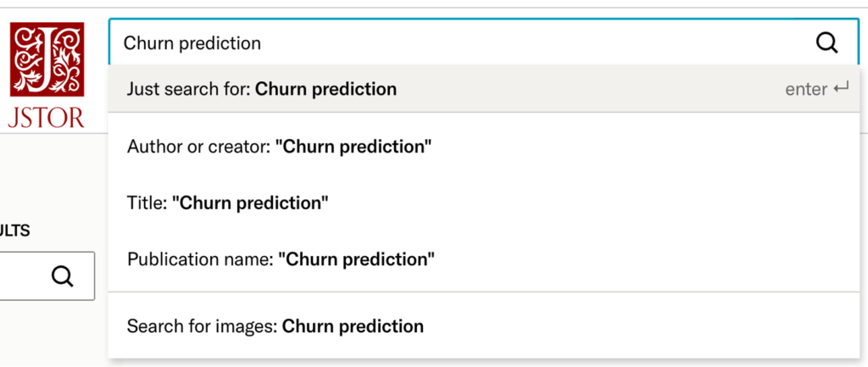Pick the Publication name suggestion
Image resolution: width=868 pixels, height=367 pixels.
[x=484, y=259]
